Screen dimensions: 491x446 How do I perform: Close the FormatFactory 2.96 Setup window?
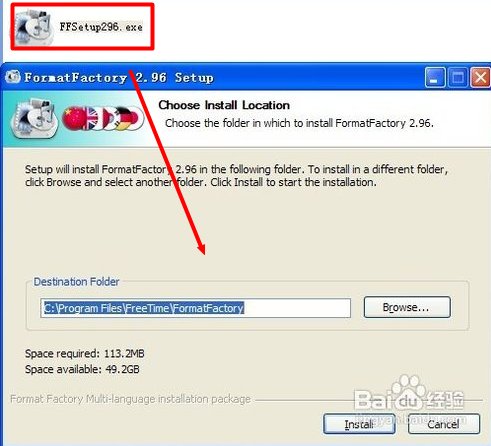tap(480, 78)
